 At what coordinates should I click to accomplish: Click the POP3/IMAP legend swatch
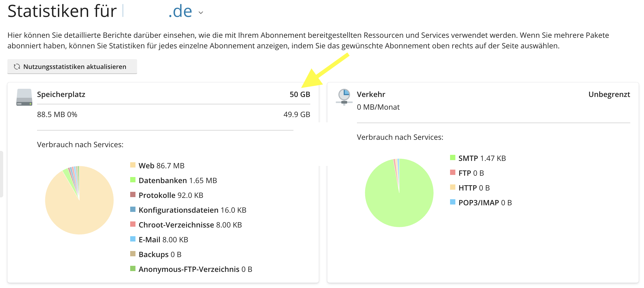453,202
